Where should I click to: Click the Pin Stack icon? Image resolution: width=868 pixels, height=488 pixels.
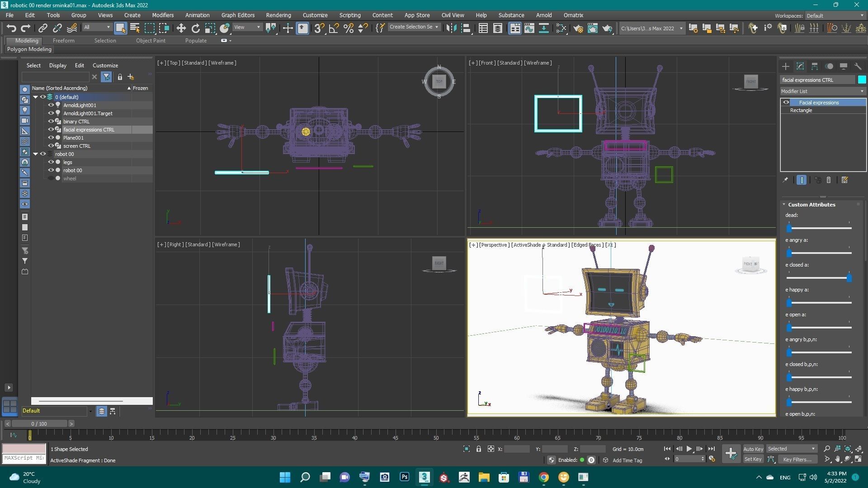[x=785, y=180]
